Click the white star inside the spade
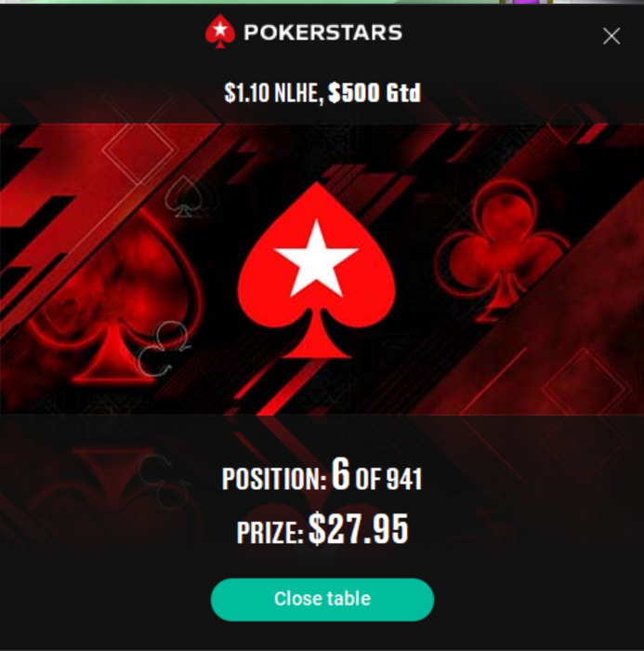 (316, 259)
